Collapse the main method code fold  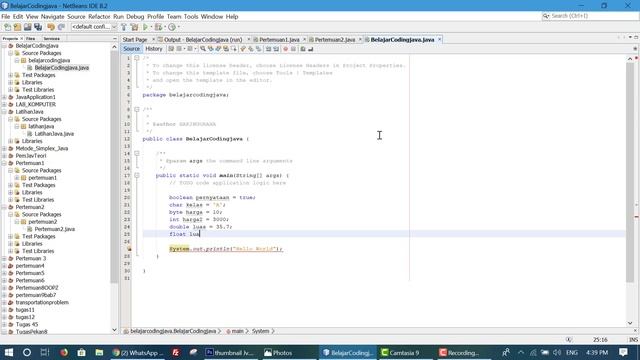click(137, 176)
